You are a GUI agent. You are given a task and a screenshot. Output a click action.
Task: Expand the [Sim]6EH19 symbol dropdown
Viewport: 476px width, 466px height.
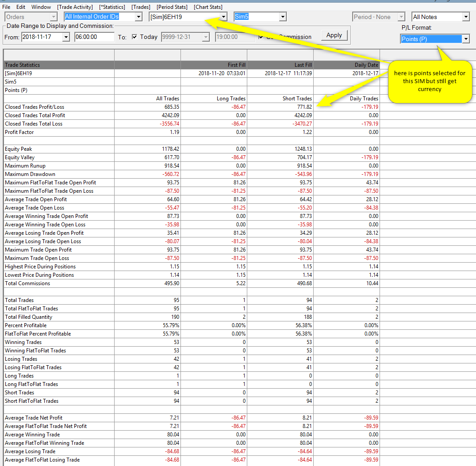[223, 17]
